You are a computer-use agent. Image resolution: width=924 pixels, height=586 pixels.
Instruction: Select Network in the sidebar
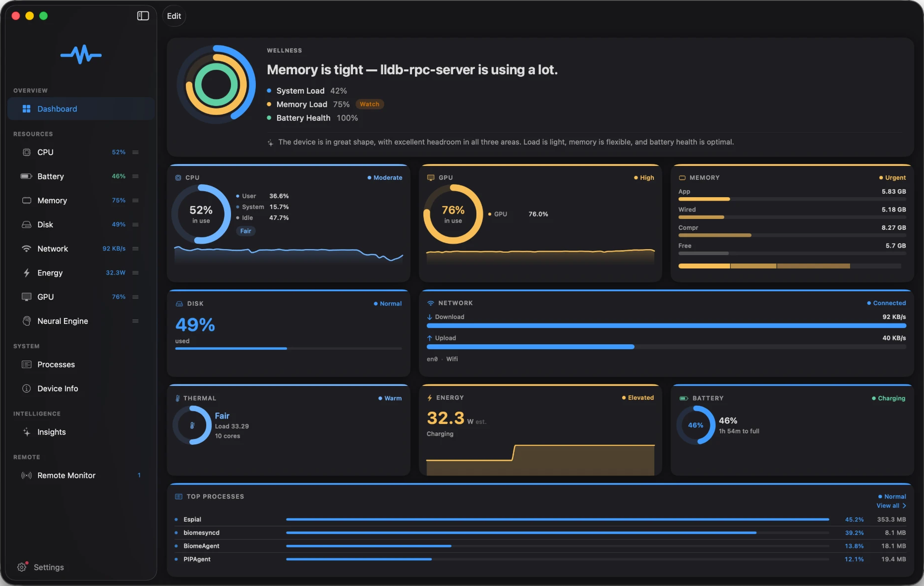[81, 249]
